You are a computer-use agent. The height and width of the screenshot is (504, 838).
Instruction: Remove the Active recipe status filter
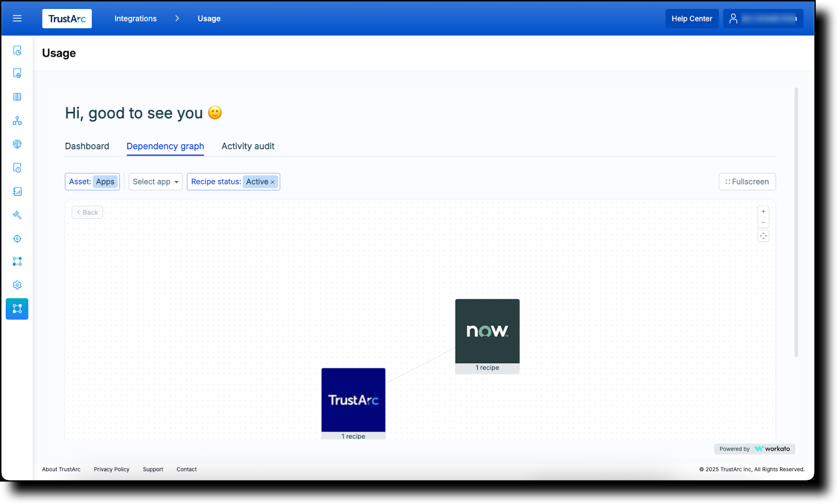(272, 182)
